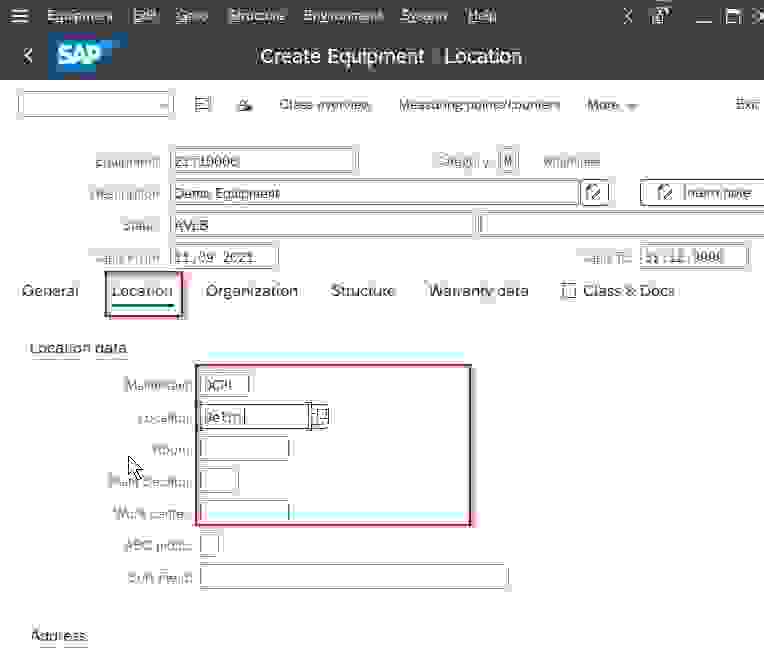Click the back arrow next to SAP logo

pos(28,56)
